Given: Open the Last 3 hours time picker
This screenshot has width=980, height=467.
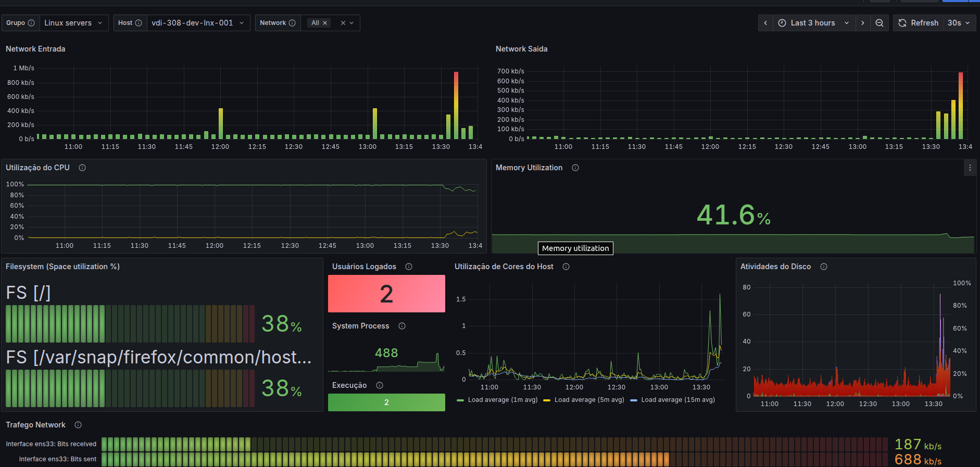Looking at the screenshot, I should (x=814, y=23).
